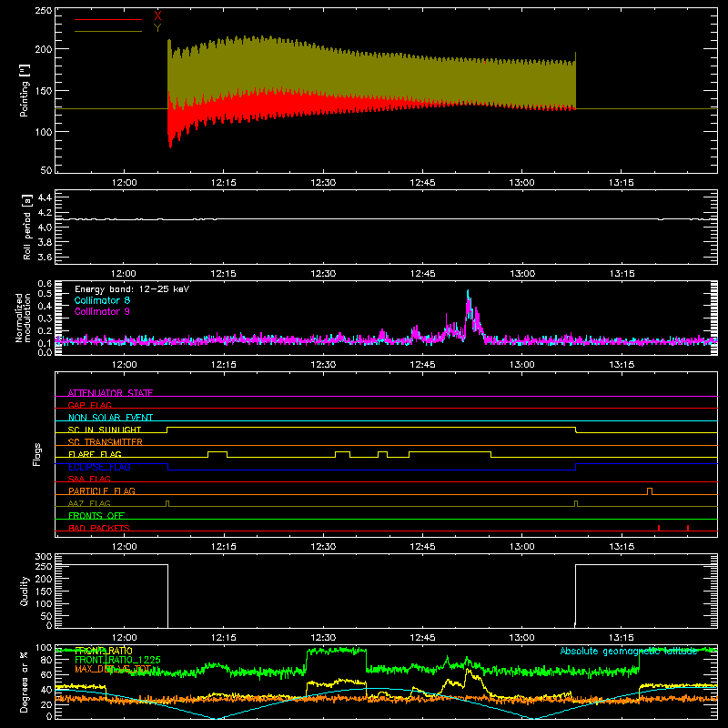Click the first BAD_PACKETS spike near 13:20
728x728 pixels.
pyautogui.click(x=659, y=528)
